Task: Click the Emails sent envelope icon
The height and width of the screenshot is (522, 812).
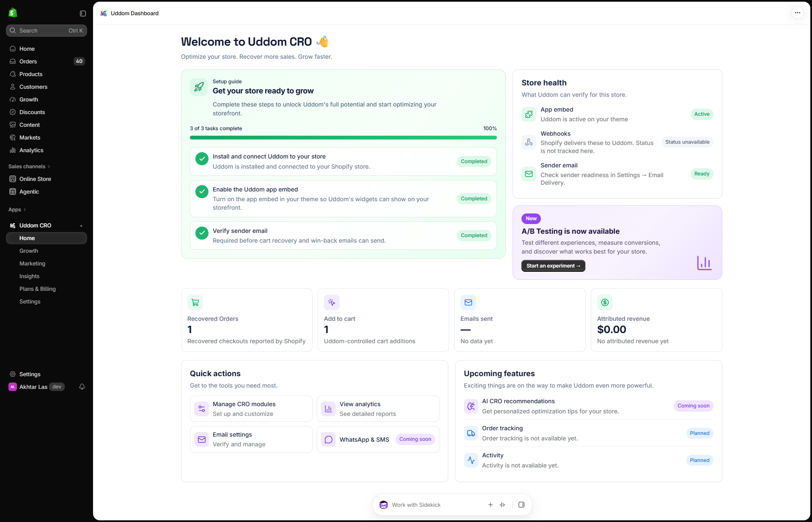Action: pos(468,302)
